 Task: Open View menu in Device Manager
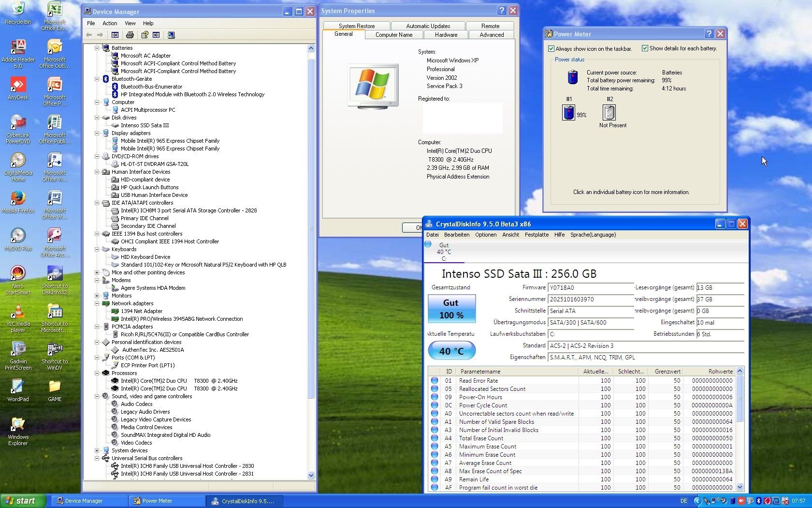point(130,23)
